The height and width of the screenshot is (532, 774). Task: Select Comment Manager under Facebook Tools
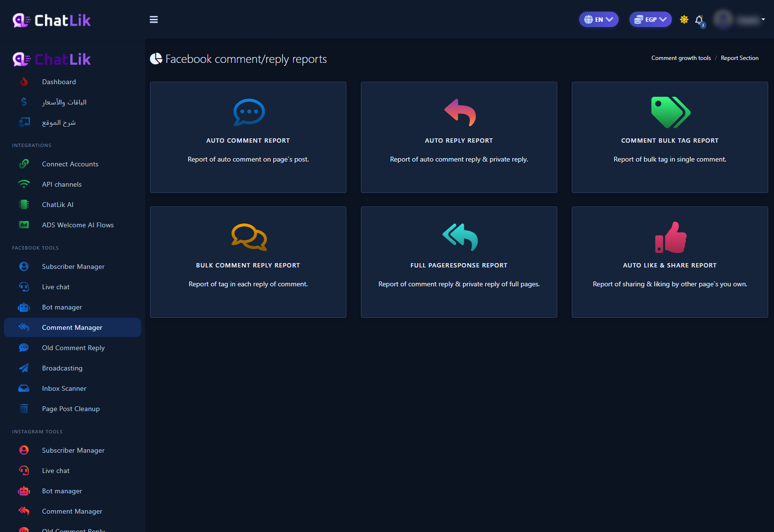coord(73,327)
